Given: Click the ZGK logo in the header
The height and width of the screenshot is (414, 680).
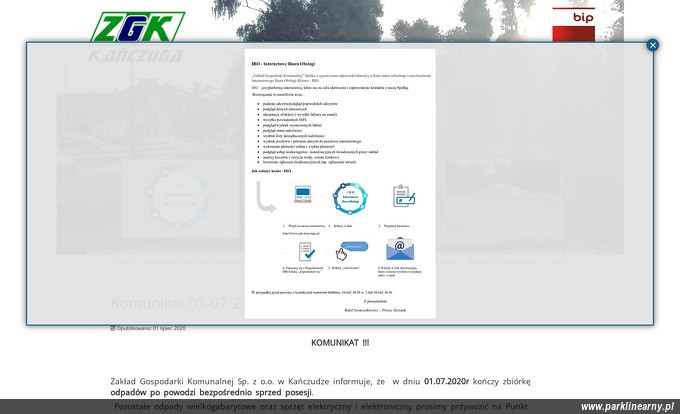Looking at the screenshot, I should 137,36.
